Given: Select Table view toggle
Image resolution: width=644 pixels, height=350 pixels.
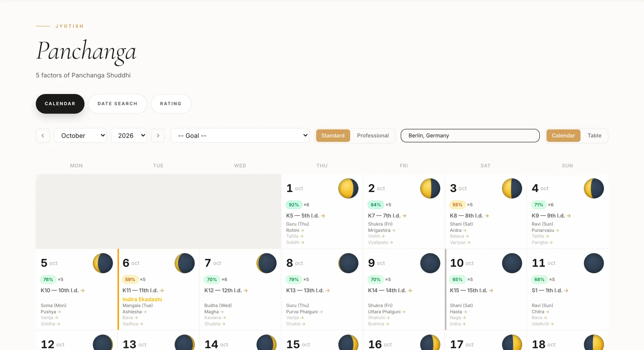Looking at the screenshot, I should [594, 135].
